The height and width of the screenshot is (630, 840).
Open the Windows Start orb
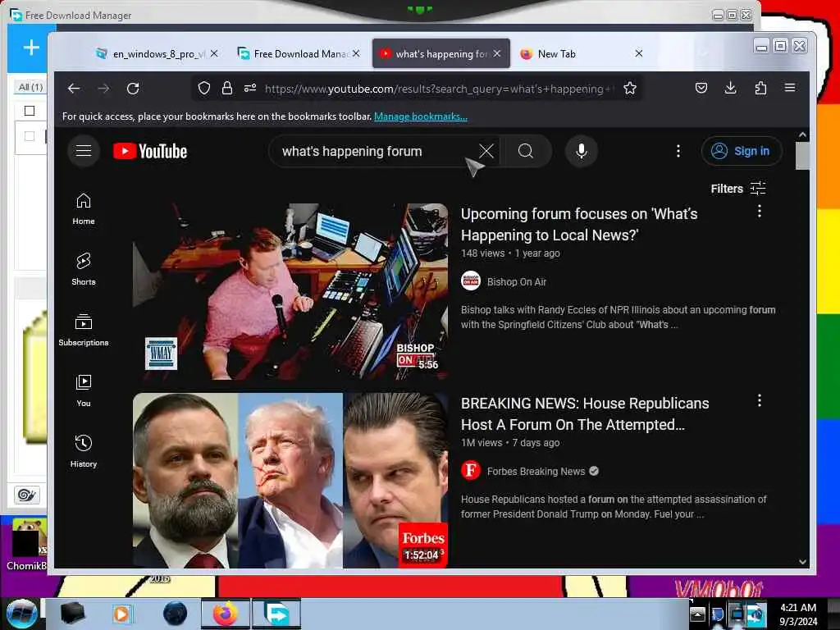click(21, 614)
